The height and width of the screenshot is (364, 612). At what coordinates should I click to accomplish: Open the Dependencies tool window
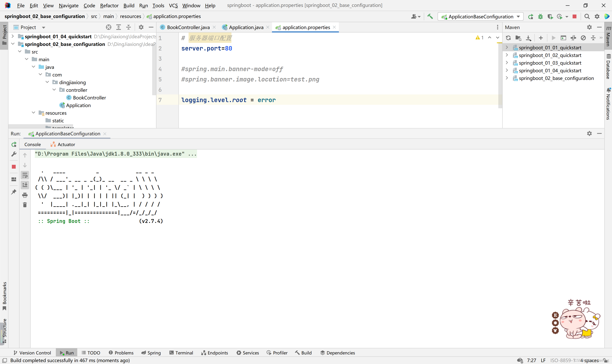click(338, 353)
